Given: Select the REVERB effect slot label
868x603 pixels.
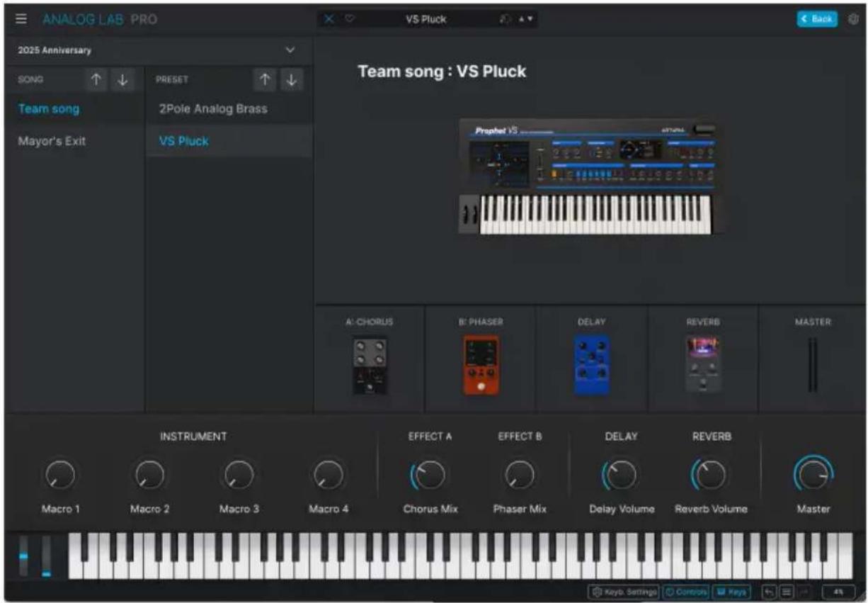Looking at the screenshot, I should [702, 322].
